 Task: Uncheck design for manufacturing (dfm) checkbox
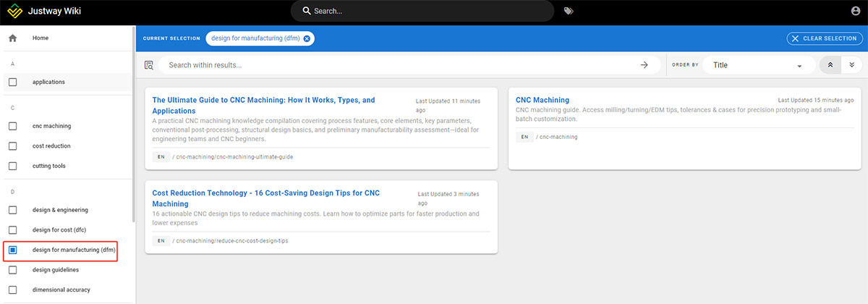(x=13, y=250)
